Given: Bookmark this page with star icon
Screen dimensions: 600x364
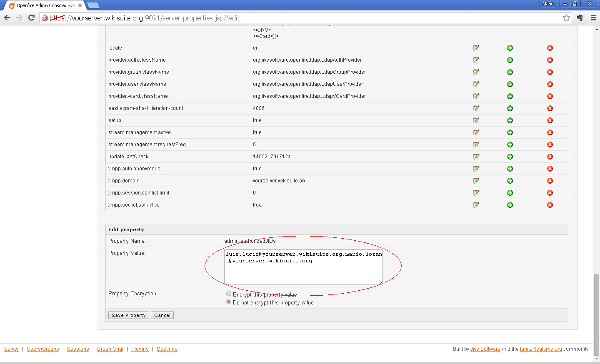Looking at the screenshot, I should tap(566, 18).
